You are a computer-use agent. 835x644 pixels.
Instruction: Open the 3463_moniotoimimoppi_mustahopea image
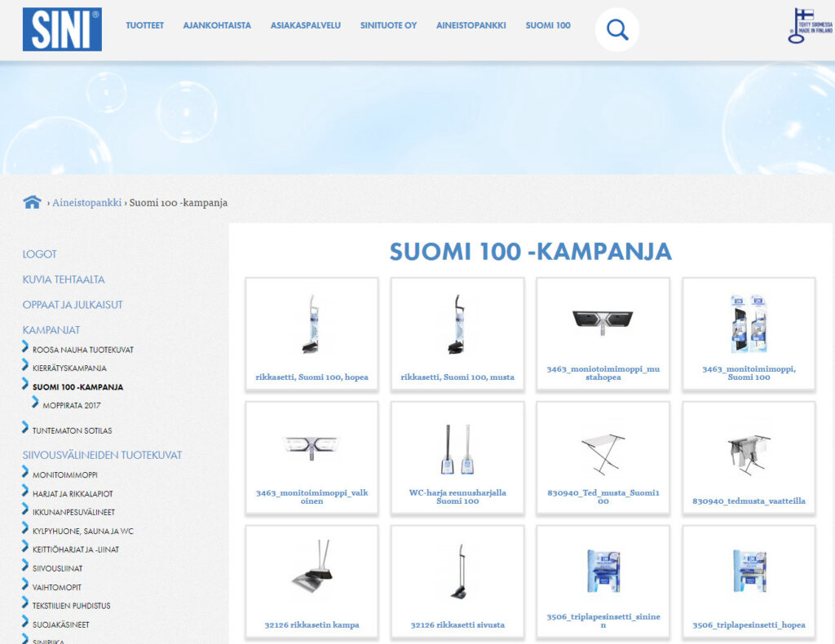click(x=603, y=322)
